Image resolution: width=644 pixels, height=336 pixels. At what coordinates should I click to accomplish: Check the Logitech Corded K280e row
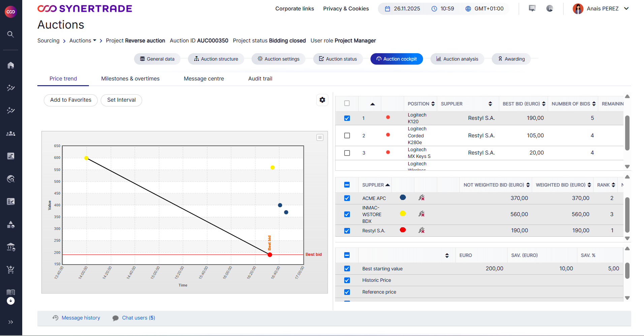[347, 135]
